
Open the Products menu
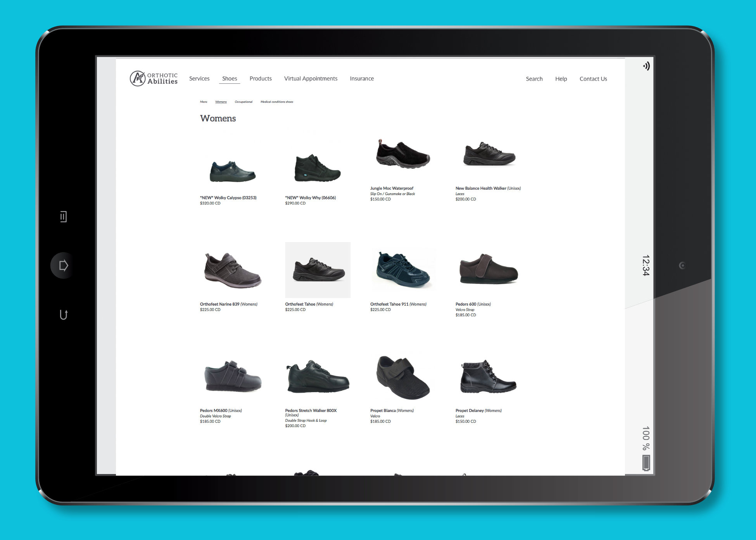[x=261, y=78]
